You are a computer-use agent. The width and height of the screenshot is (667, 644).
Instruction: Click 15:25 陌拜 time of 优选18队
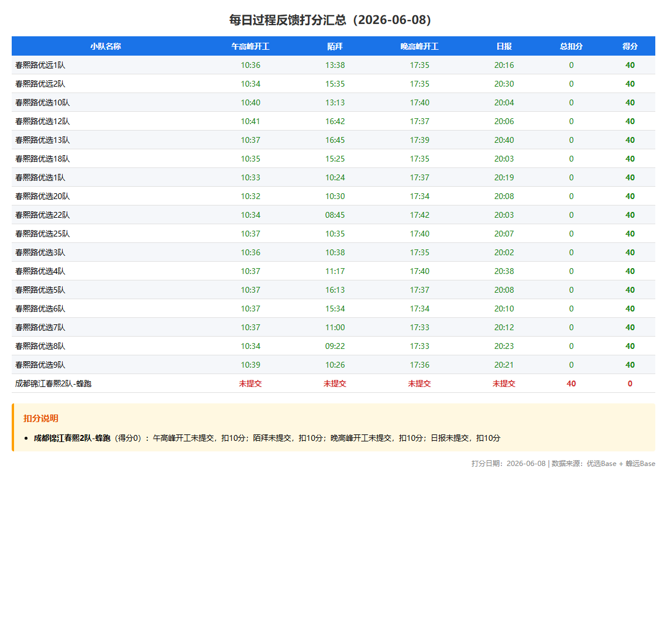335,159
